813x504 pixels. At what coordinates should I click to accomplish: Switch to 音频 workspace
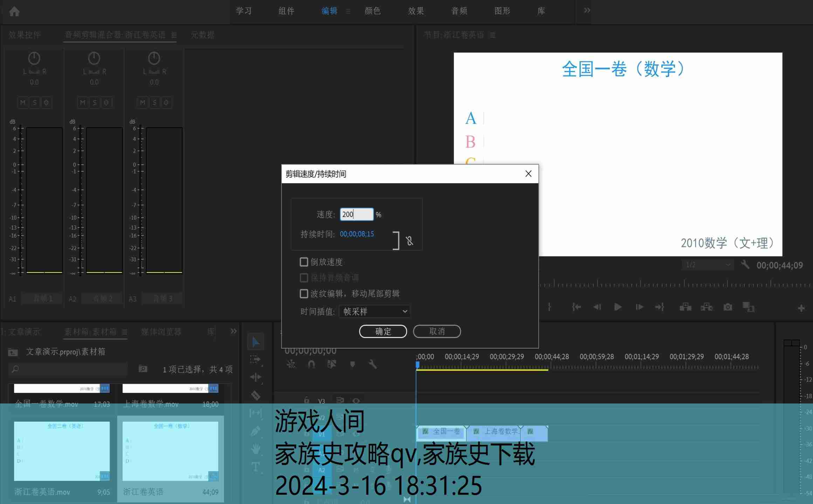tap(459, 11)
